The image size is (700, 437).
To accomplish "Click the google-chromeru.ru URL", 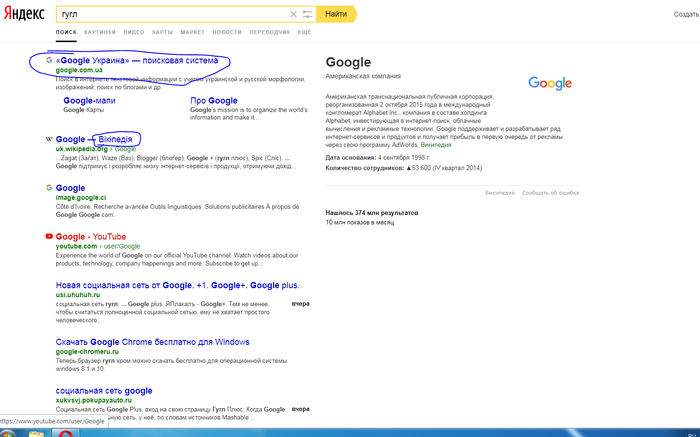I will [88, 352].
